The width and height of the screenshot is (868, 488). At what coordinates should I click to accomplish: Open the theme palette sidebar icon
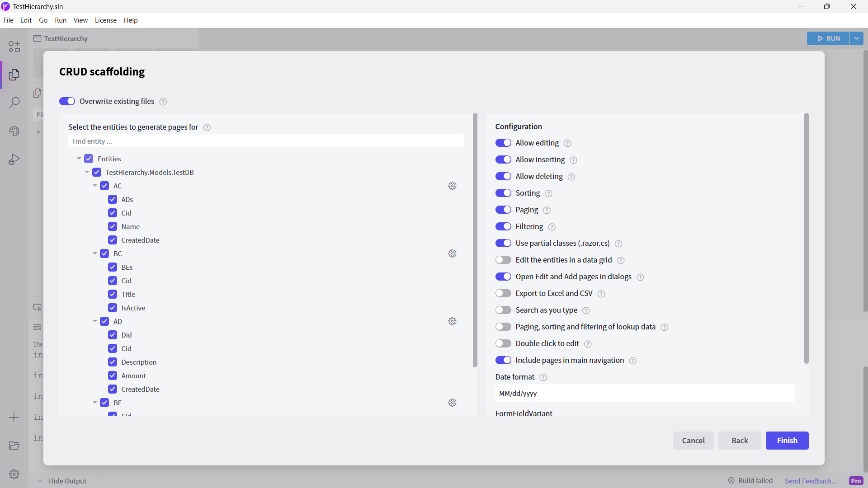pyautogui.click(x=14, y=131)
